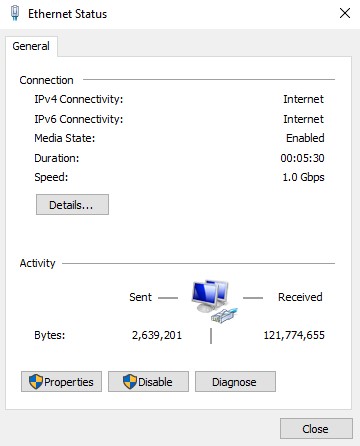
Task: Click the Duration value 00:05:30
Action: pyautogui.click(x=302, y=158)
